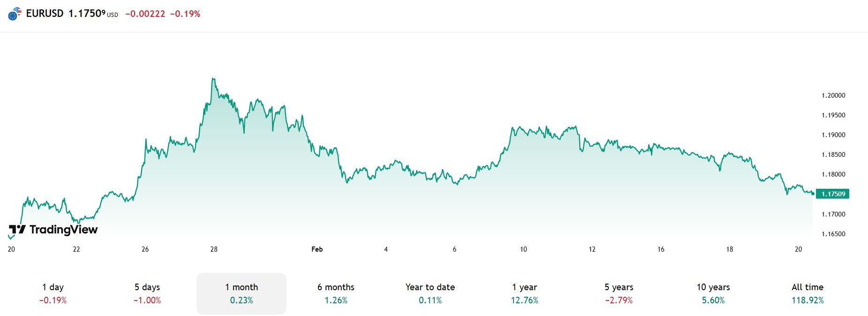Select the highlighted 1 month range
This screenshot has height=316, width=868.
coord(242,293)
